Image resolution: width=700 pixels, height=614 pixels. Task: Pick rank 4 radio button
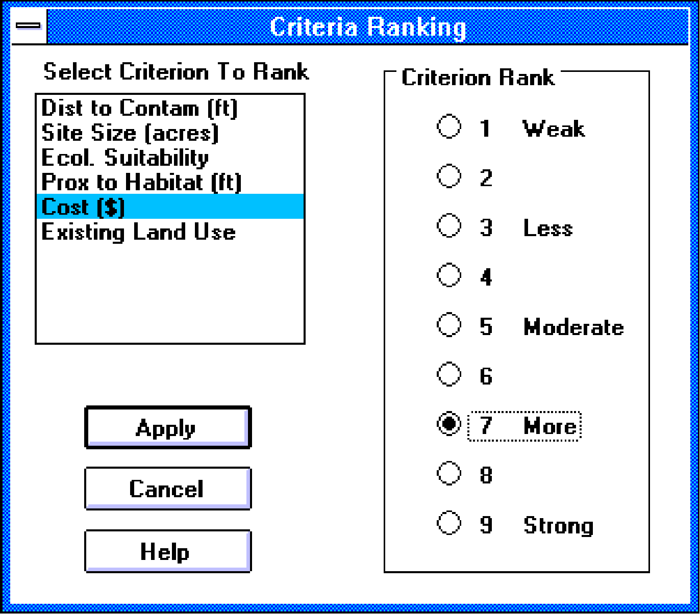pyautogui.click(x=449, y=276)
